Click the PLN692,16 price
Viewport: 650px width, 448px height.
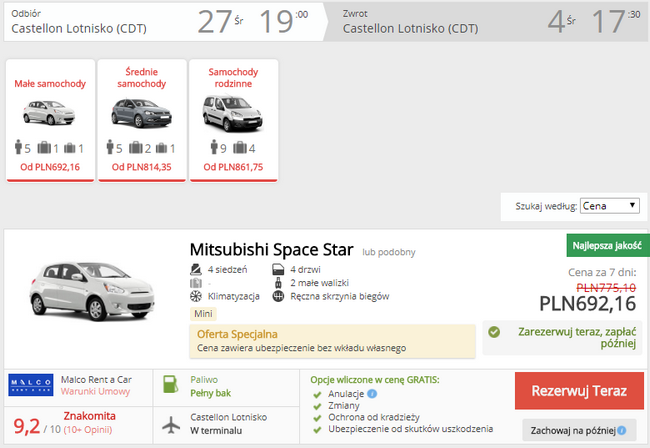(587, 304)
